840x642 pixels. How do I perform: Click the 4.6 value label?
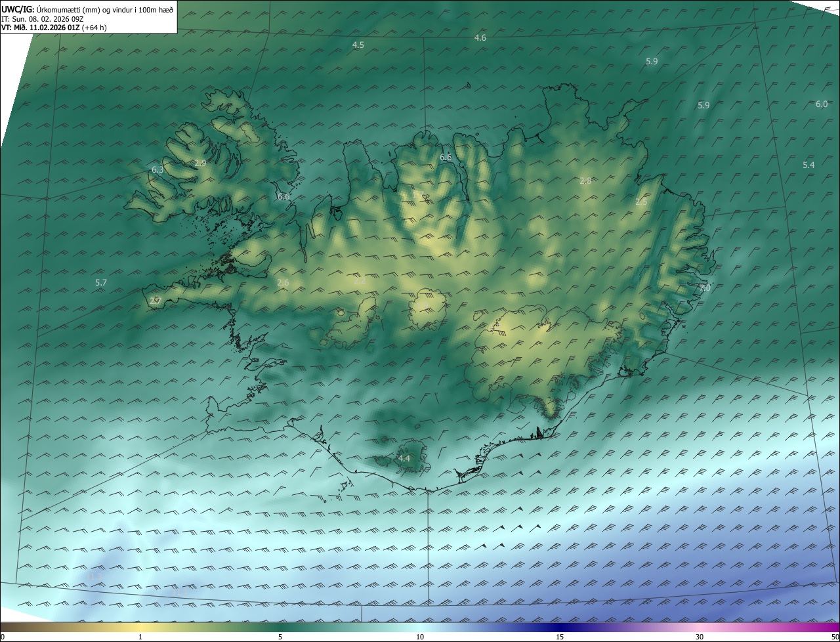[x=480, y=38]
